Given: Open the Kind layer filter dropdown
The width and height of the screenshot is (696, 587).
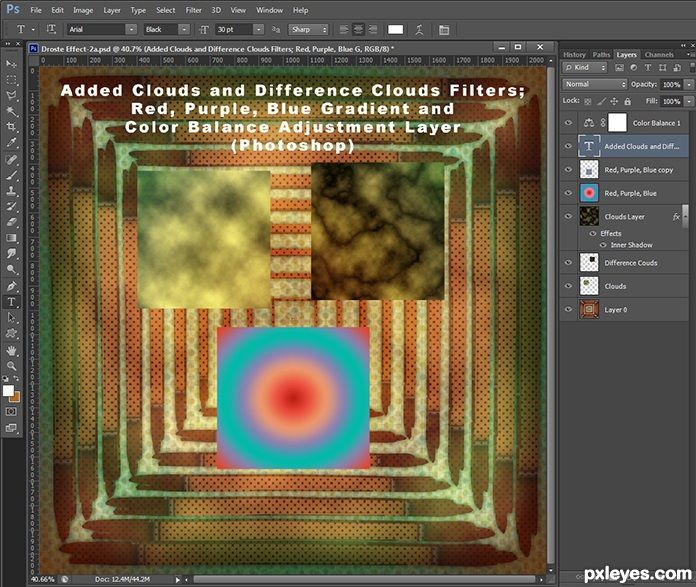Looking at the screenshot, I should [585, 67].
